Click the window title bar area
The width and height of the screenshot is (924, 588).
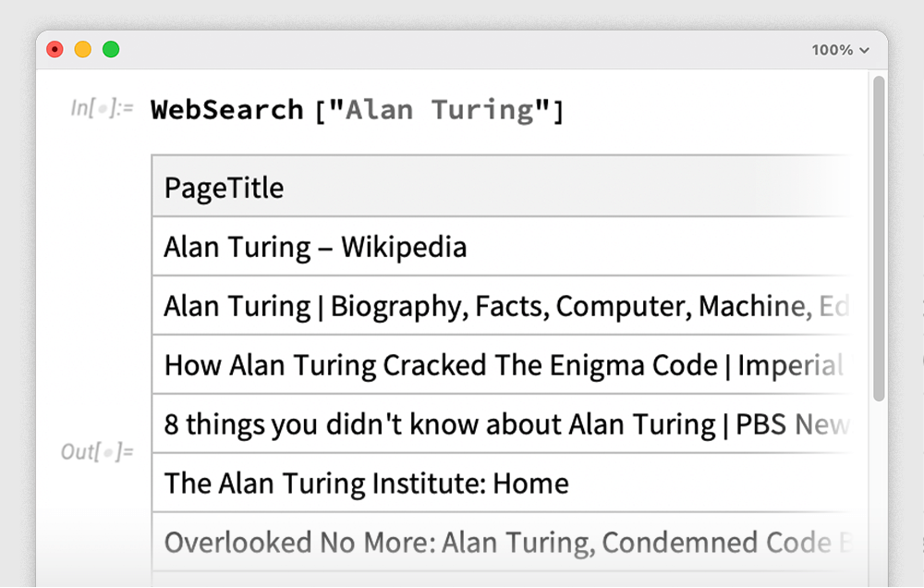462,50
